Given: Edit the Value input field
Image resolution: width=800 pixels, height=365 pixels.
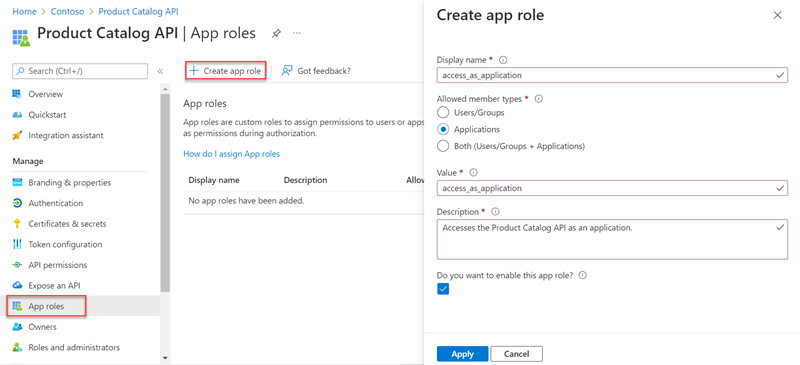Looking at the screenshot, I should [x=612, y=188].
